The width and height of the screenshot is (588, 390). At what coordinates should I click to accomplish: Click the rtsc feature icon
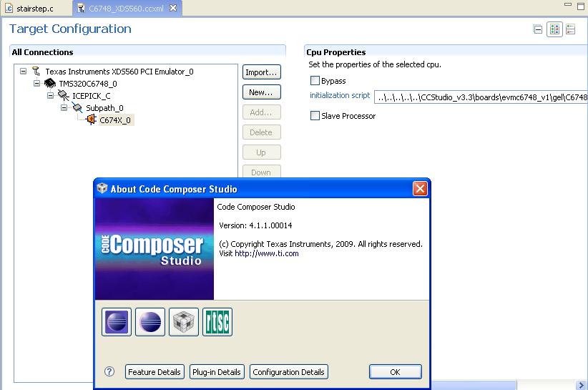217,322
